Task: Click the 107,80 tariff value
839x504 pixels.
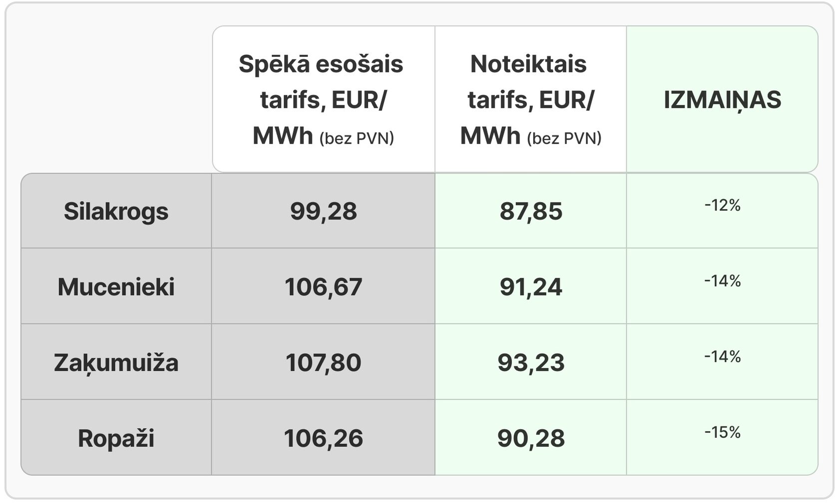Action: (x=323, y=362)
